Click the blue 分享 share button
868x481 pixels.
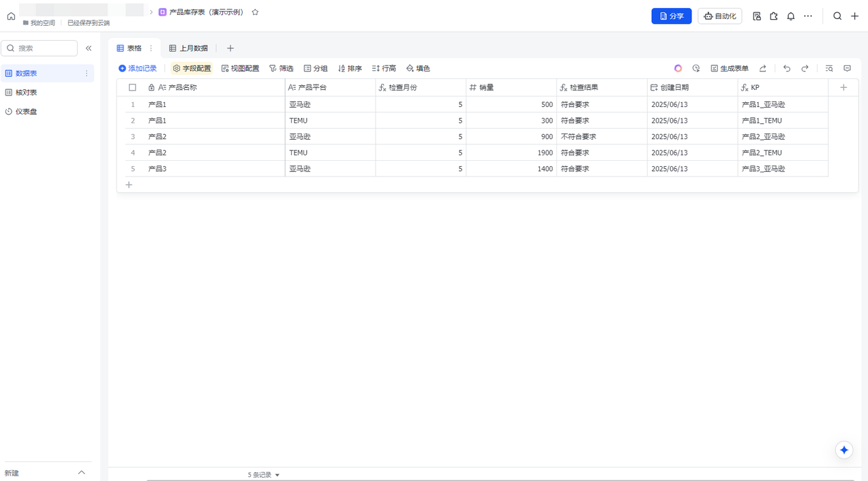click(x=671, y=16)
